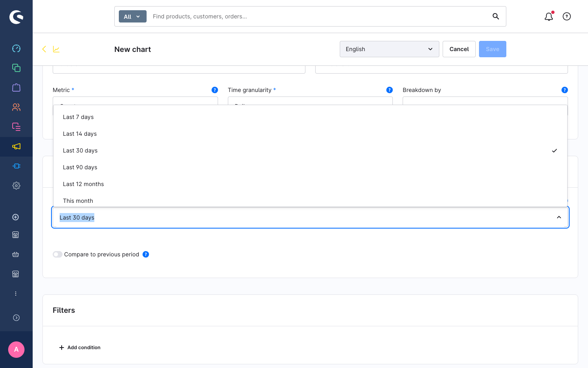The image size is (588, 368).
Task: Select Last 14 days option
Action: (310, 134)
